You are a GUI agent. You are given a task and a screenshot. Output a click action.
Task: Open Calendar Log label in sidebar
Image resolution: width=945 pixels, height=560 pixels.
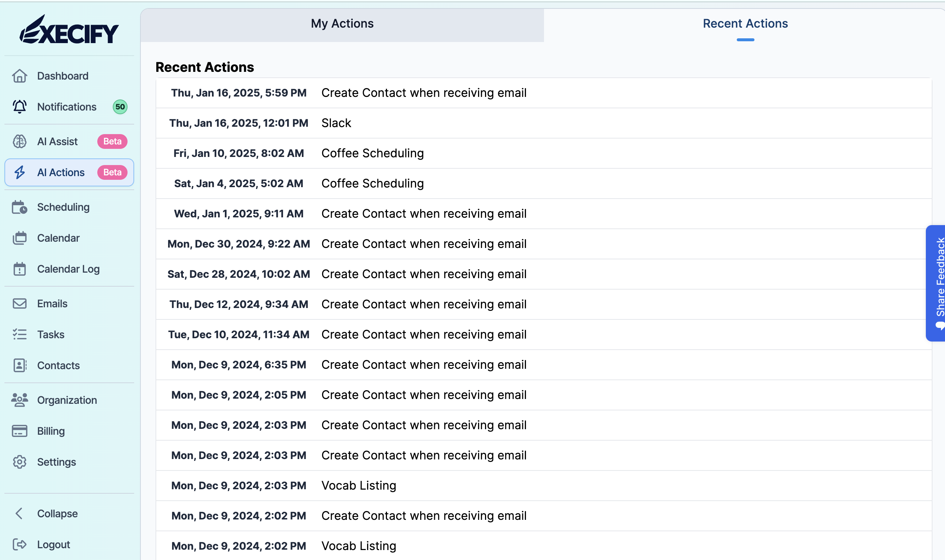[68, 269]
